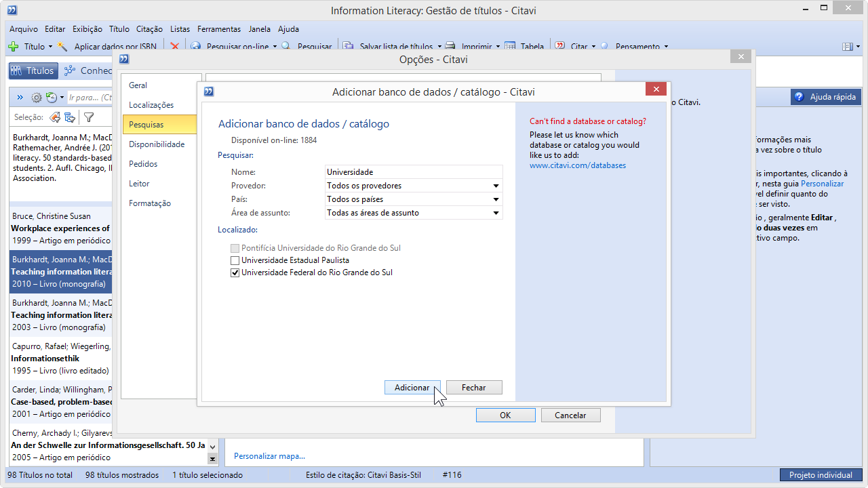Click the Pesquisar on-line globe icon
Screen dimensions: 868x488
[x=196, y=47]
